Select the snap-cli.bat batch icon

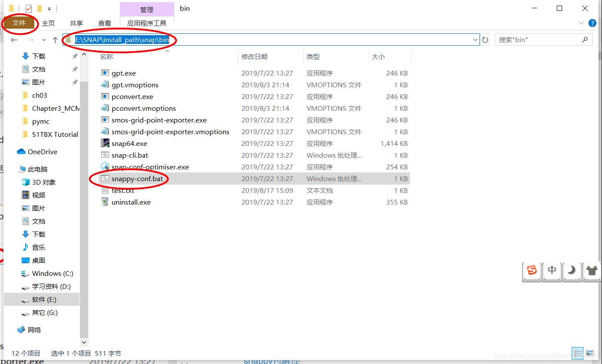105,155
